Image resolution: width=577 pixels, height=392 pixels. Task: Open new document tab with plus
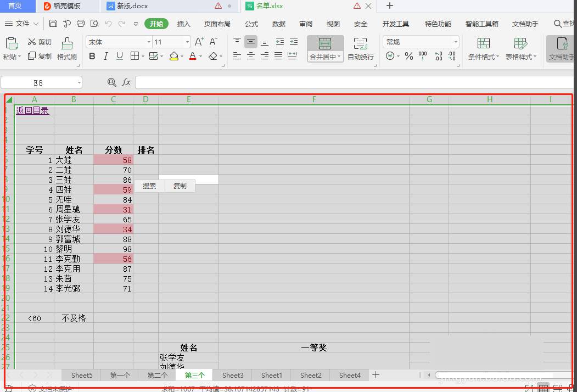tap(390, 5)
